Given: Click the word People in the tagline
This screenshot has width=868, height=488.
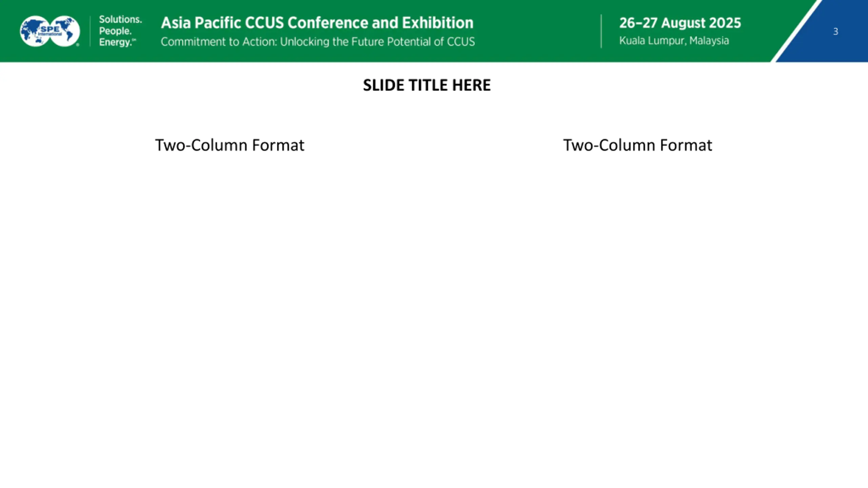Looking at the screenshot, I should point(115,31).
